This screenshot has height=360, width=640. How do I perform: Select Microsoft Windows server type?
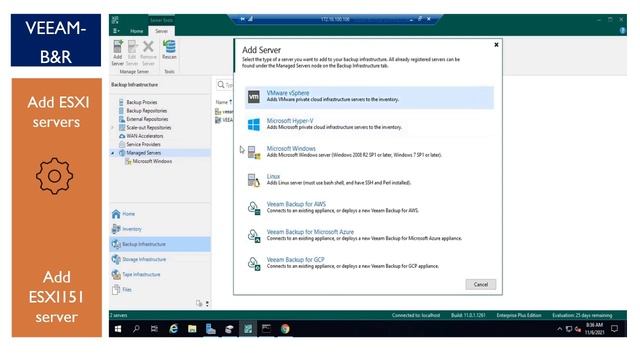coord(369,152)
